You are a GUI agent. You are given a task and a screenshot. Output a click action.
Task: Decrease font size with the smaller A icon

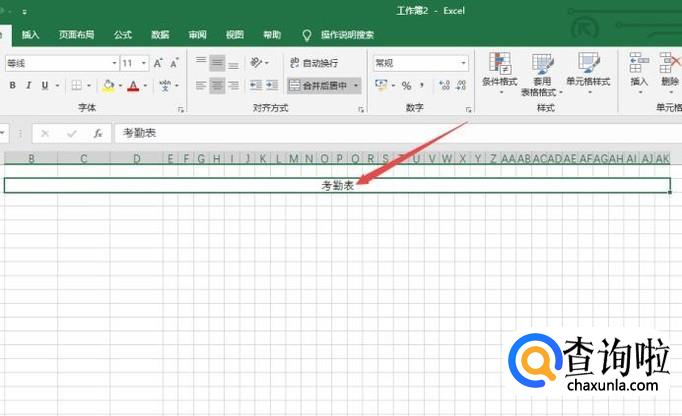point(174,64)
